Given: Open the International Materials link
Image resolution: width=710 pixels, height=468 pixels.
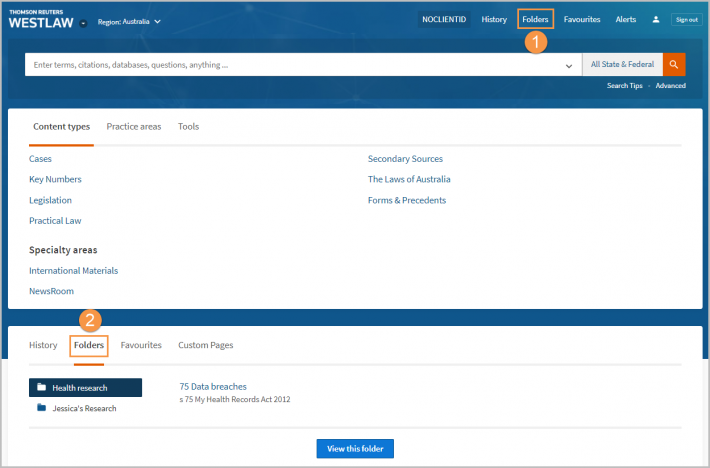Looking at the screenshot, I should pyautogui.click(x=73, y=271).
